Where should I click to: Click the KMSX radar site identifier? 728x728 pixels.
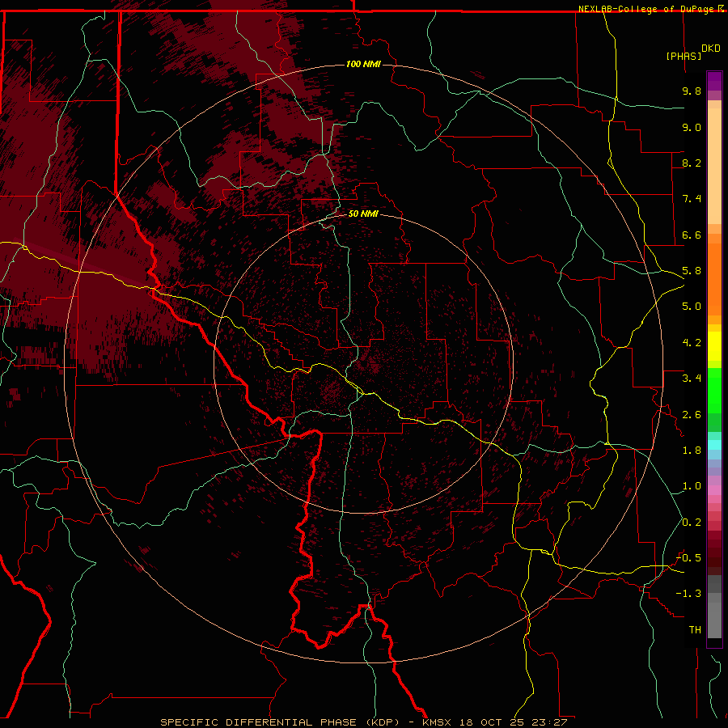[437, 722]
